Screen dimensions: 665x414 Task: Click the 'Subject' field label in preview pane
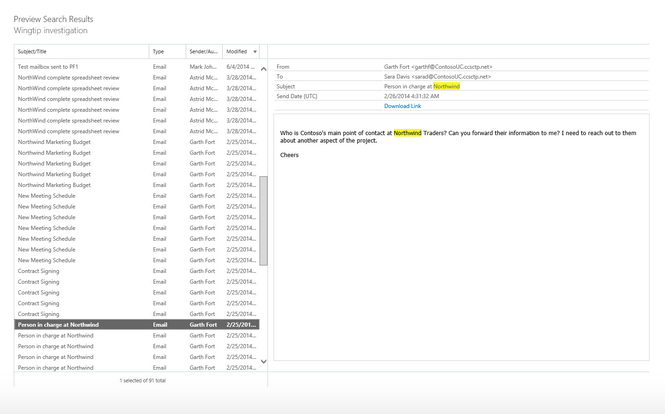(x=286, y=86)
